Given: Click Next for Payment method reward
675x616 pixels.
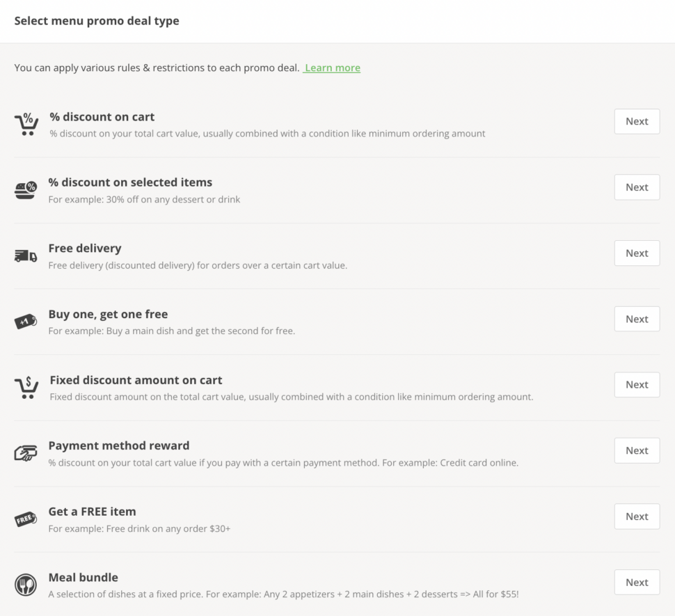Looking at the screenshot, I should pyautogui.click(x=637, y=450).
